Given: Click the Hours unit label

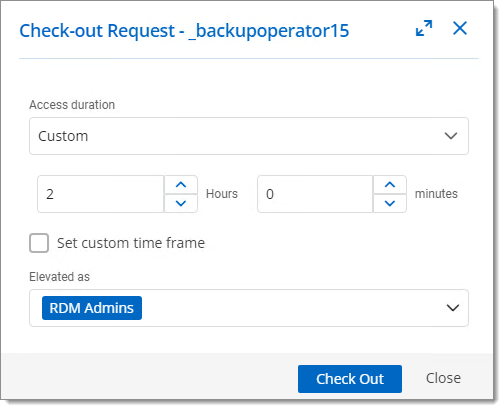Looking at the screenshot, I should click(x=222, y=194).
